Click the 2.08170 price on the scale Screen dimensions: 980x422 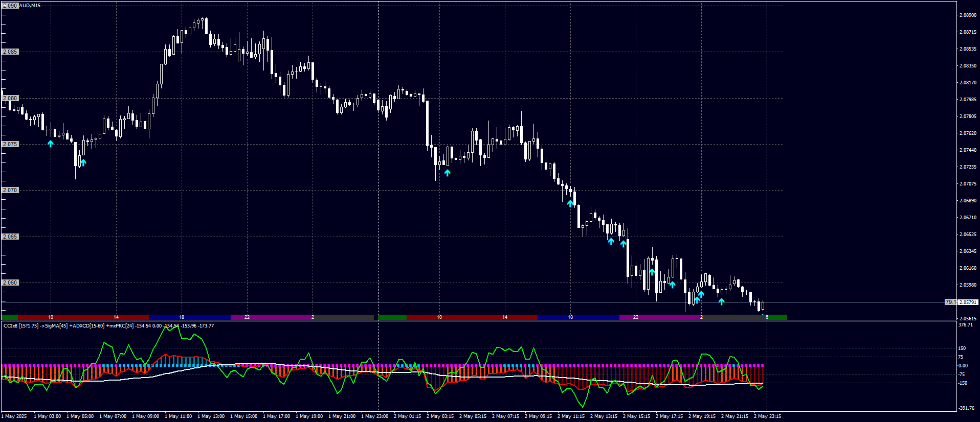(x=967, y=83)
